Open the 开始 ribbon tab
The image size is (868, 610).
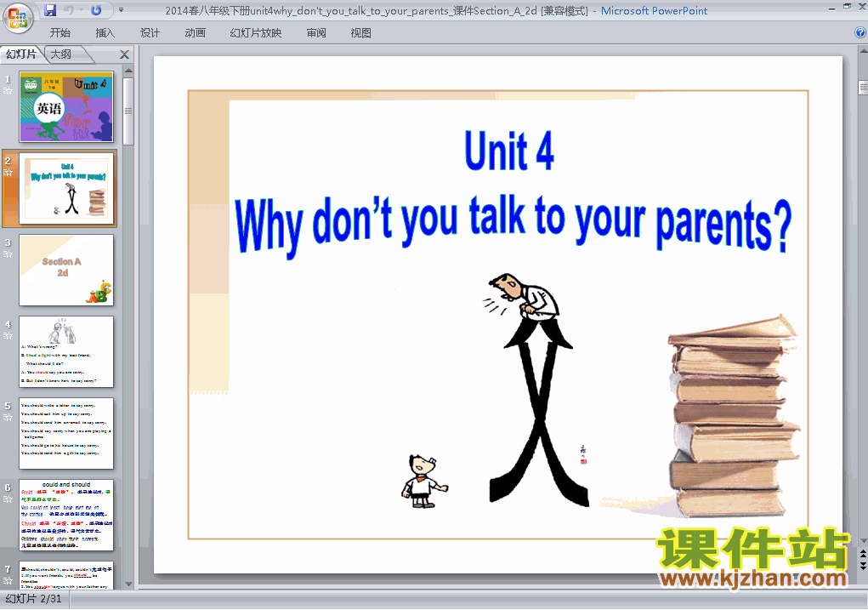60,33
